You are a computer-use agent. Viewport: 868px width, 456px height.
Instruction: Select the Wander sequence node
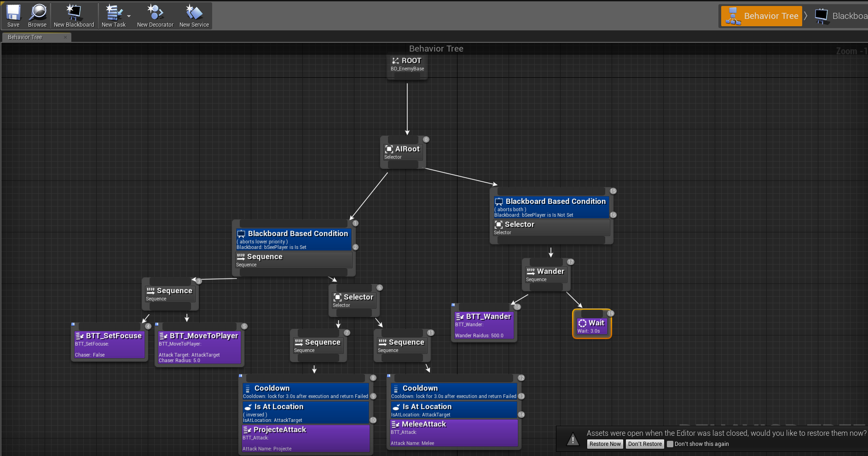(546, 275)
